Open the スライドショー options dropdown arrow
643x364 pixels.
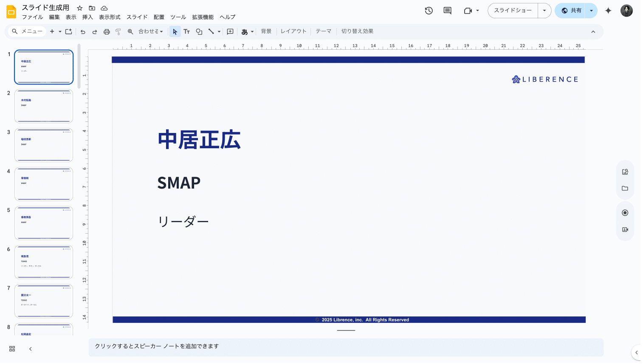pos(544,11)
